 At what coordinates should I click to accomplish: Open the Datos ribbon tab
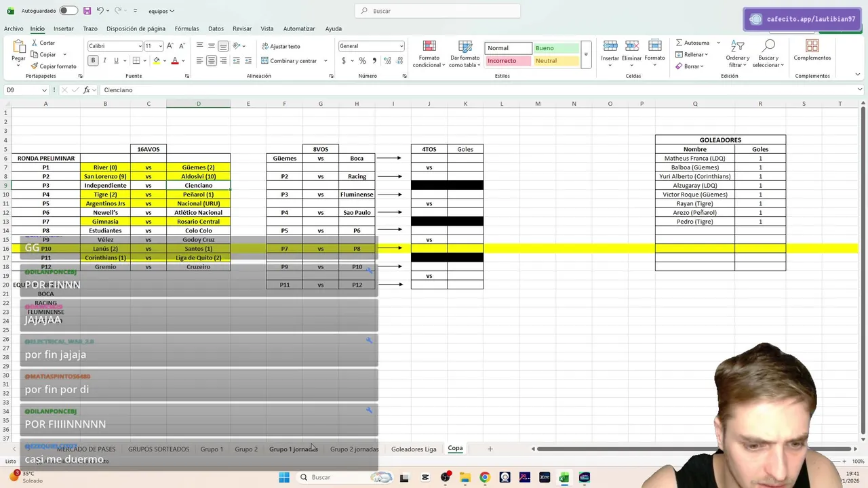click(x=216, y=28)
